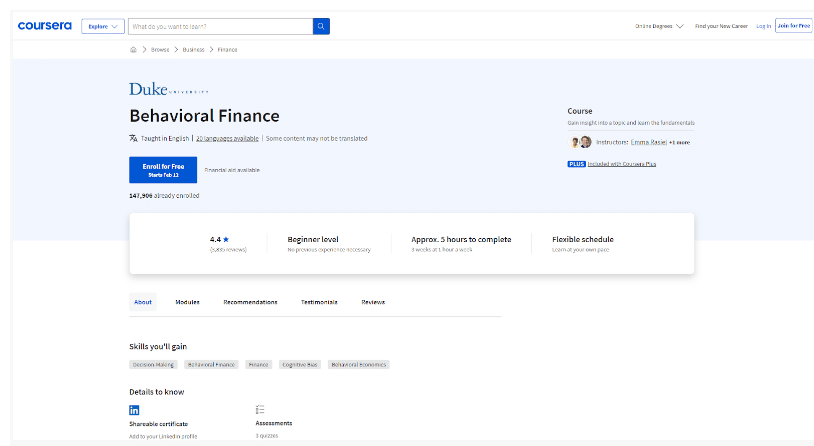
Task: Click the Behavioral Economics skill tag
Action: pos(359,364)
